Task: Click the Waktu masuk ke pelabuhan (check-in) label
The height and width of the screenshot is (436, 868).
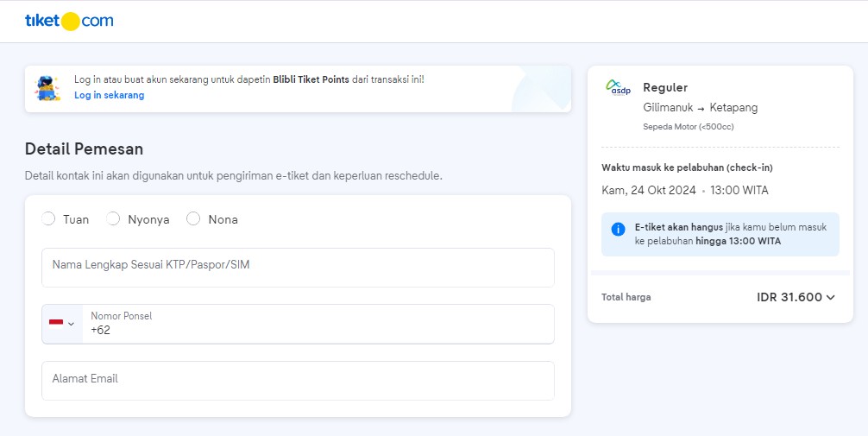Action: (x=687, y=167)
